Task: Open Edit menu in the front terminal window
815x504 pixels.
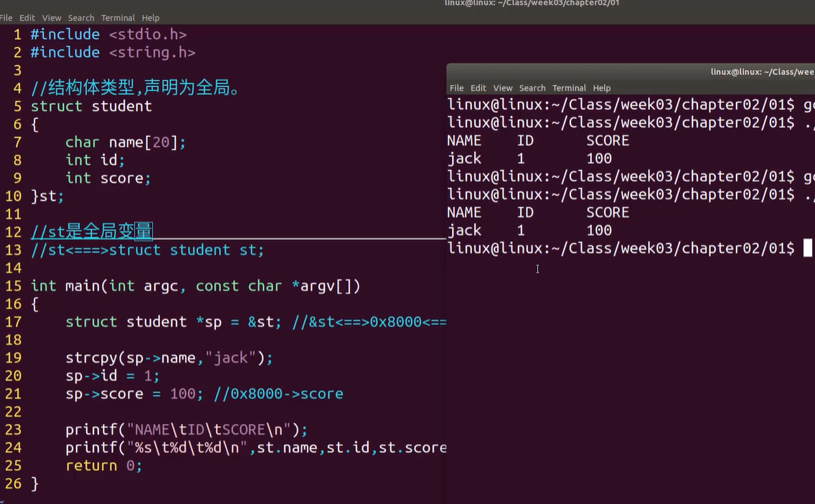Action: [x=479, y=87]
